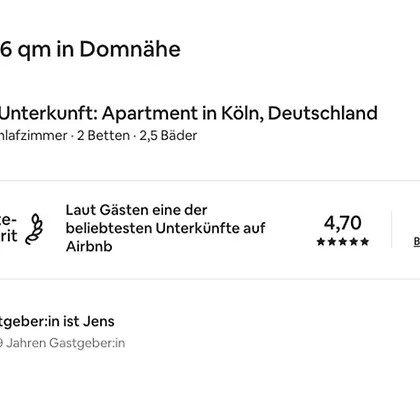Click the Schlafzimmer detail text
This screenshot has height=420, width=420.
click(x=33, y=136)
